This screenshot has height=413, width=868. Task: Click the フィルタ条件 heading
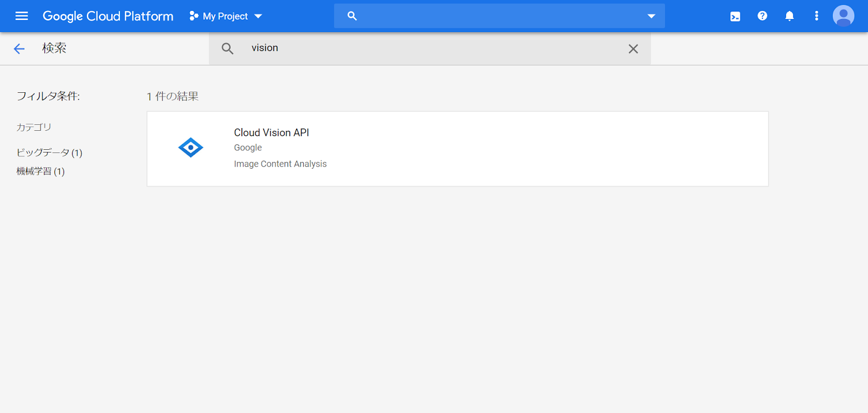(48, 96)
